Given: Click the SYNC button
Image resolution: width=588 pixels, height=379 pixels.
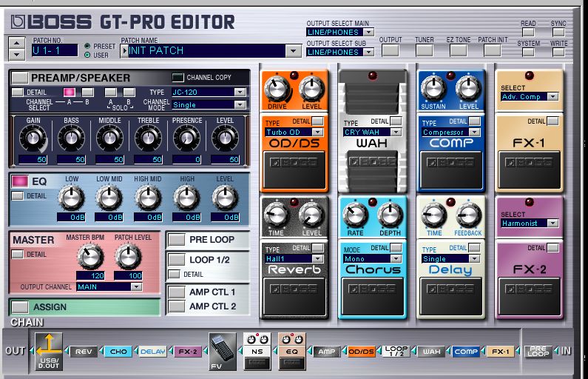Looking at the screenshot, I should [x=558, y=32].
